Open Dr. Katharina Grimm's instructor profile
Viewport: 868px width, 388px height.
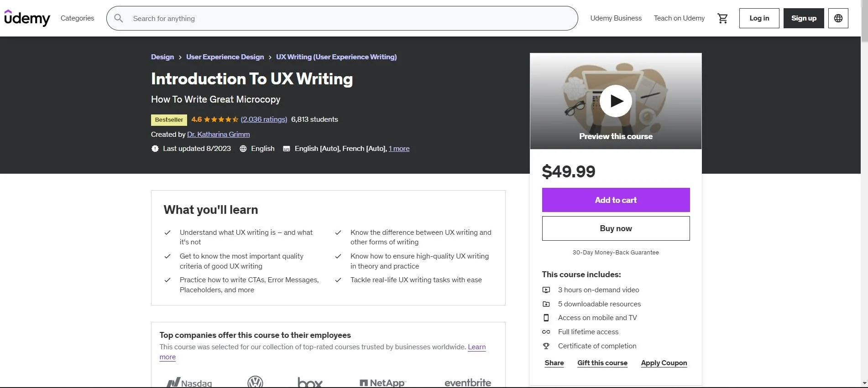(x=218, y=135)
